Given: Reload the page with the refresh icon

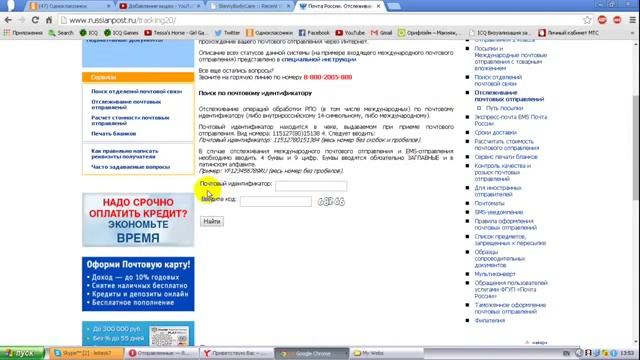Looking at the screenshot, I should (x=35, y=20).
